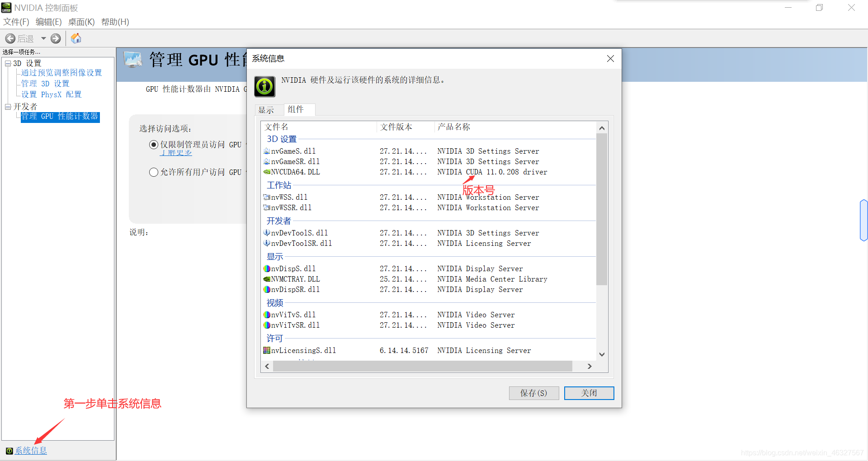Select the NVIDIA CUDA 11.0.208 driver entry
868x461 pixels.
point(492,172)
